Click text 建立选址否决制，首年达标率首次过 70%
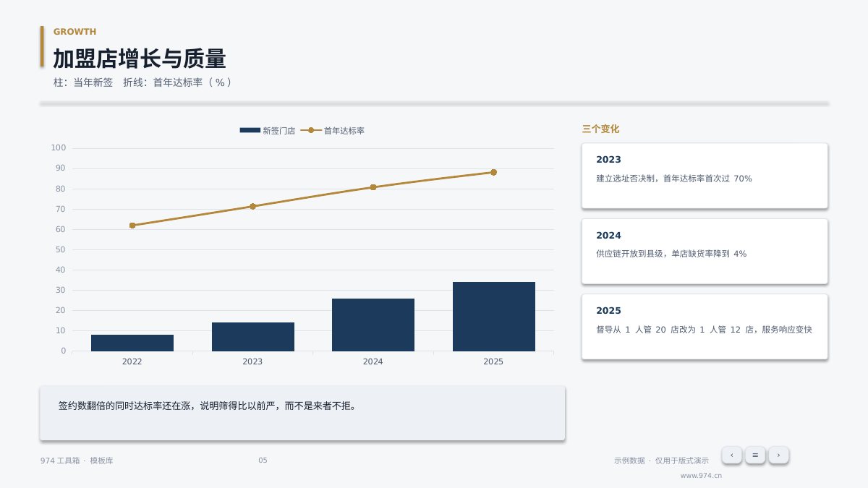The width and height of the screenshot is (868, 488). [x=674, y=179]
